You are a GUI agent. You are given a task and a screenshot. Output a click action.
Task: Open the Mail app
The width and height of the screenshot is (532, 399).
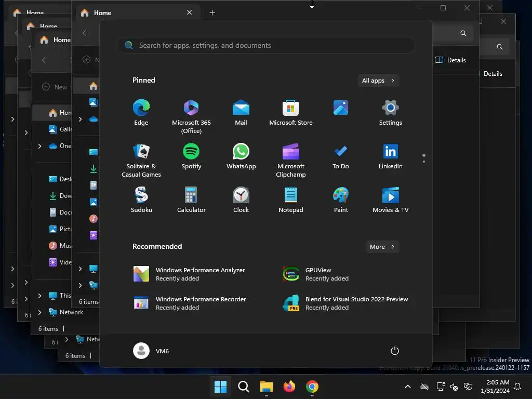241,112
